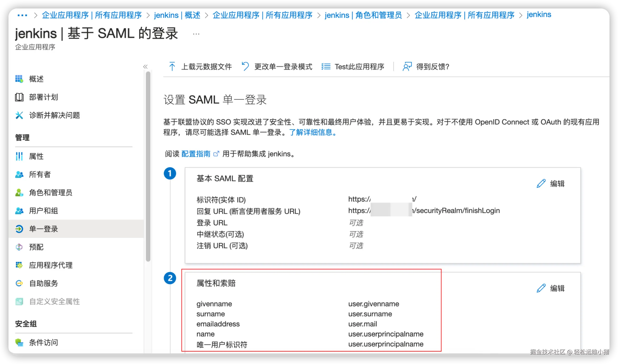This screenshot has height=364, width=618.
Task: Open 角色和管理员 in the sidebar menu
Action: (51, 193)
